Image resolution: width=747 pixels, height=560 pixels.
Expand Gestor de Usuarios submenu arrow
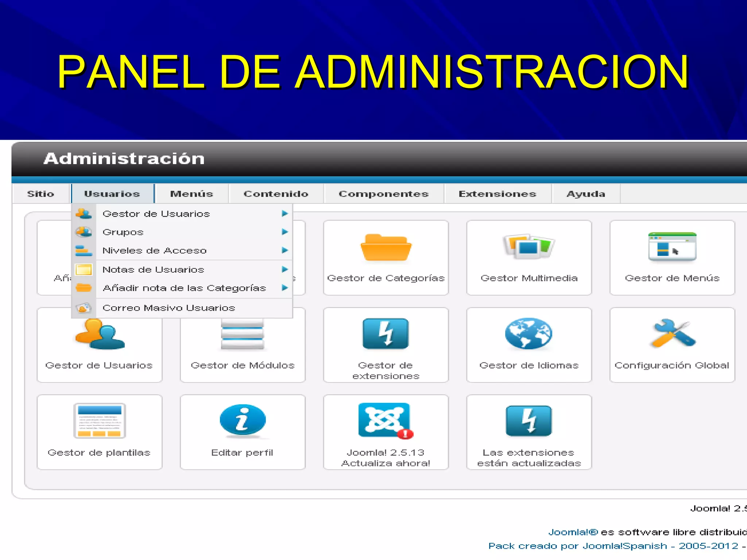tap(285, 214)
